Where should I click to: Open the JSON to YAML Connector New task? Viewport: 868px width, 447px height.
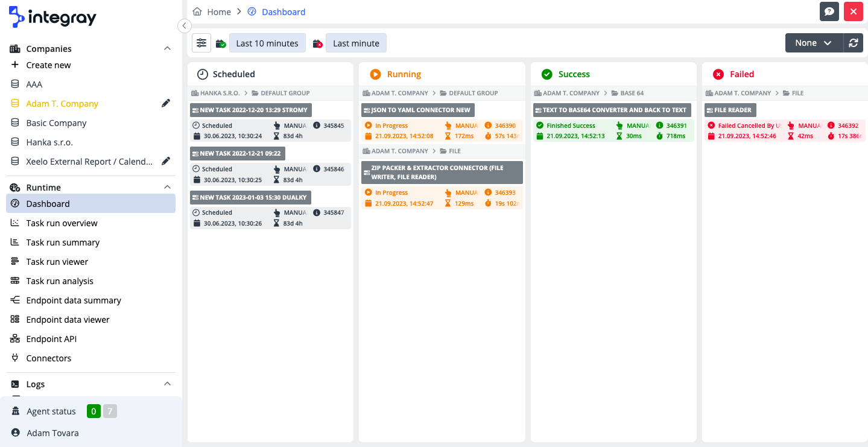coord(417,110)
